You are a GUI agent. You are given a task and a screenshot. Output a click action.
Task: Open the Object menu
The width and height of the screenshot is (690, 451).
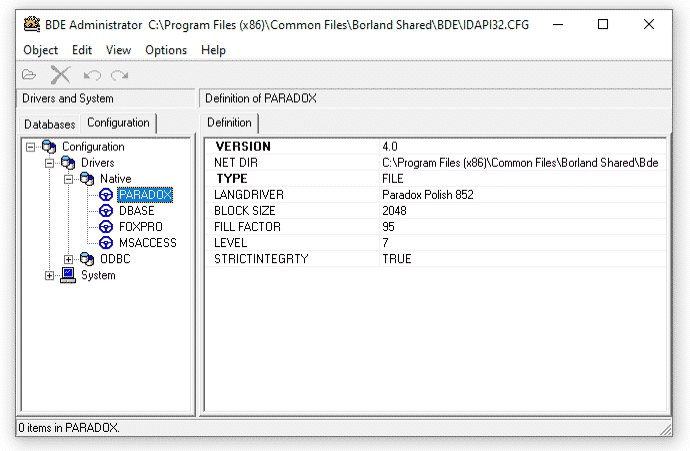click(x=40, y=50)
